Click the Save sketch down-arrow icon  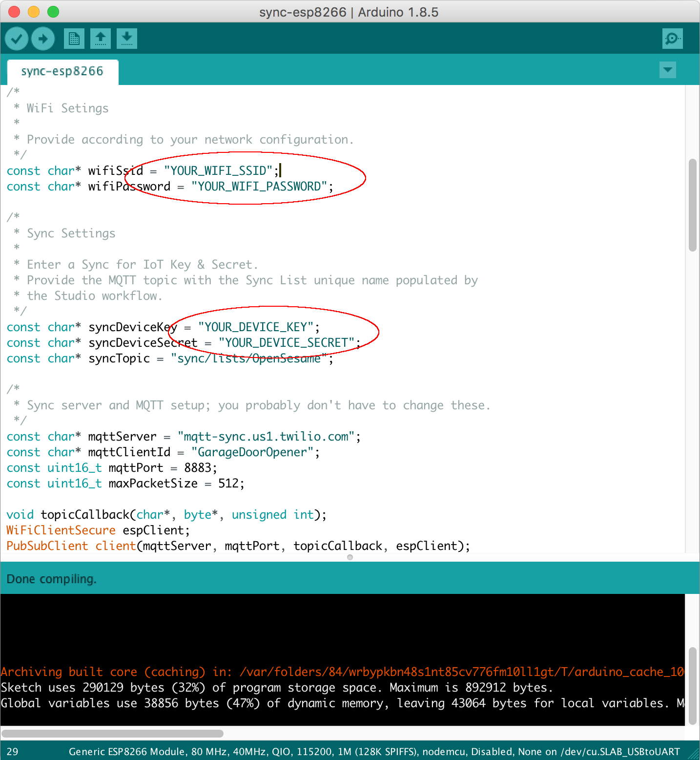click(x=127, y=39)
